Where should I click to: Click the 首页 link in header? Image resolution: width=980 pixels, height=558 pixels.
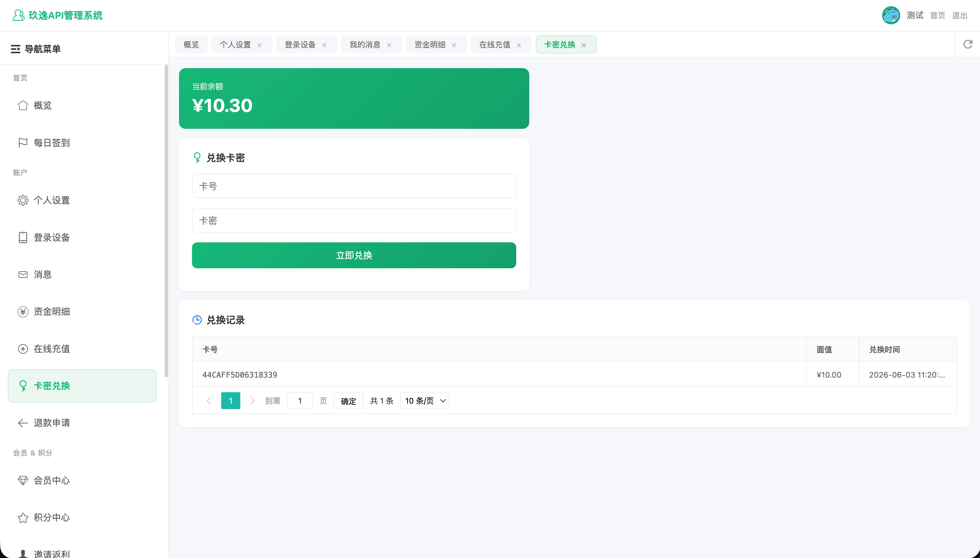pos(938,15)
